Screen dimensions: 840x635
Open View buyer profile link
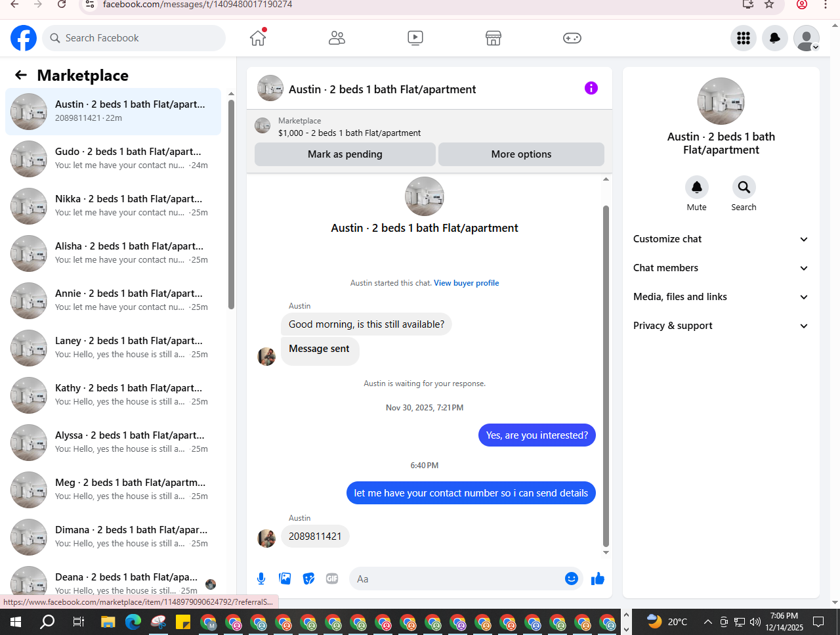tap(467, 283)
